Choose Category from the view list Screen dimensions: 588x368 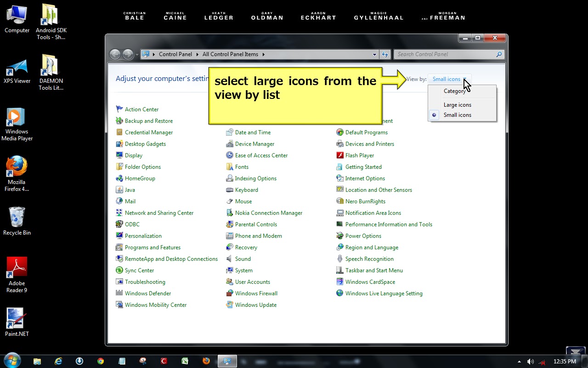455,91
